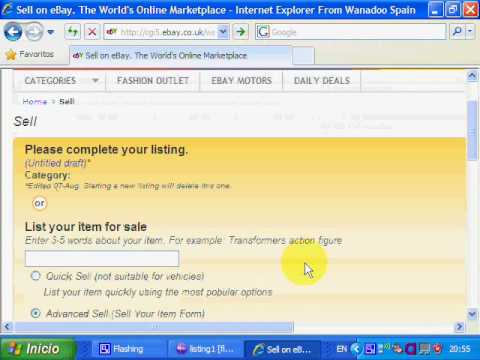Image resolution: width=480 pixels, height=360 pixels.
Task: Open Favoritos with the star icon
Action: (x=29, y=54)
